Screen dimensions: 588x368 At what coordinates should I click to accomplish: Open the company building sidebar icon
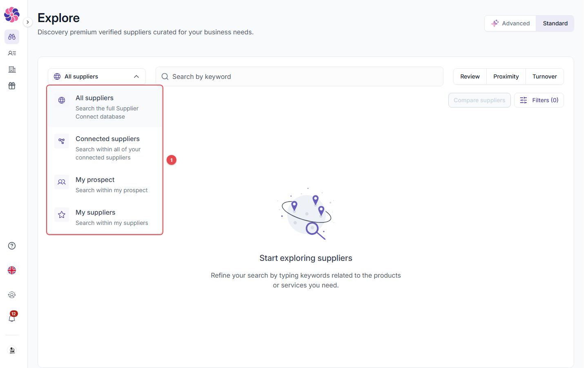[x=12, y=70]
